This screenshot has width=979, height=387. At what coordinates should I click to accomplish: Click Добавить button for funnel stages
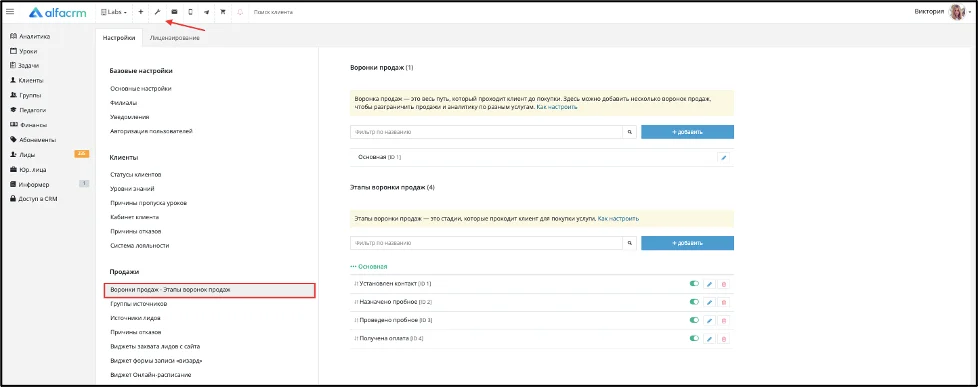[x=687, y=243]
